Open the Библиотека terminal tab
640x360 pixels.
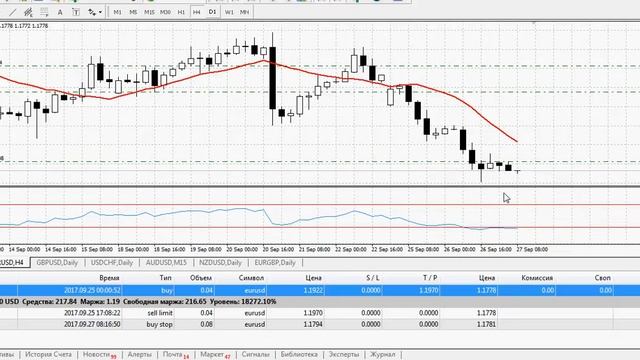point(299,354)
